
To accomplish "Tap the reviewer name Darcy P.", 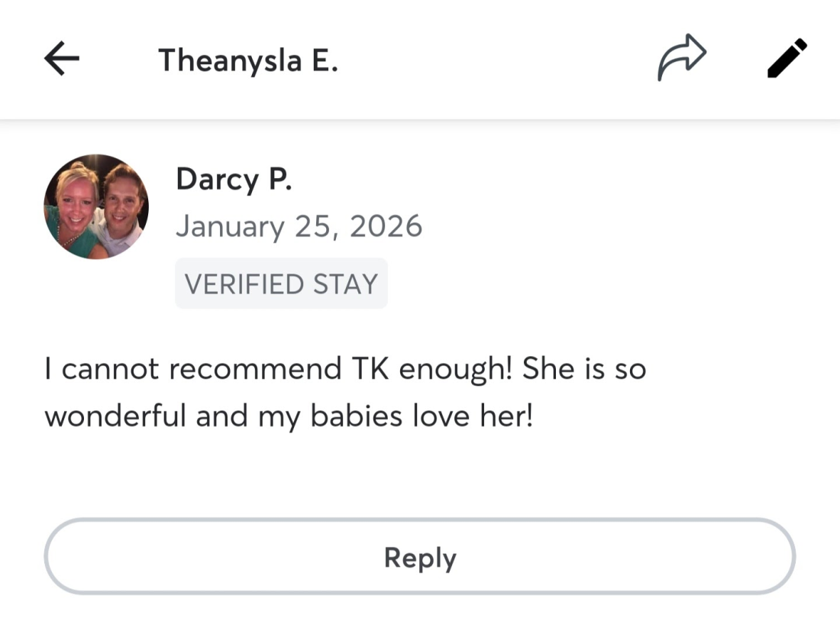I will click(234, 179).
